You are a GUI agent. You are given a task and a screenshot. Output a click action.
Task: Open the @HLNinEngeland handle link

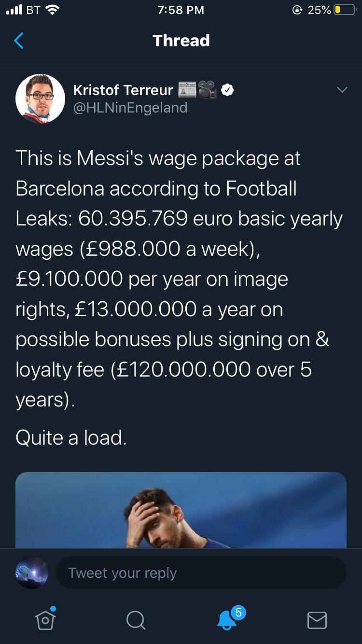coord(130,108)
